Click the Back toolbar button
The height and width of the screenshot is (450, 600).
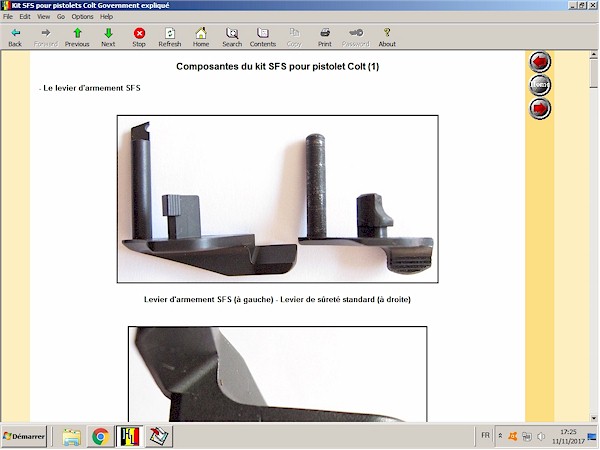(15, 37)
